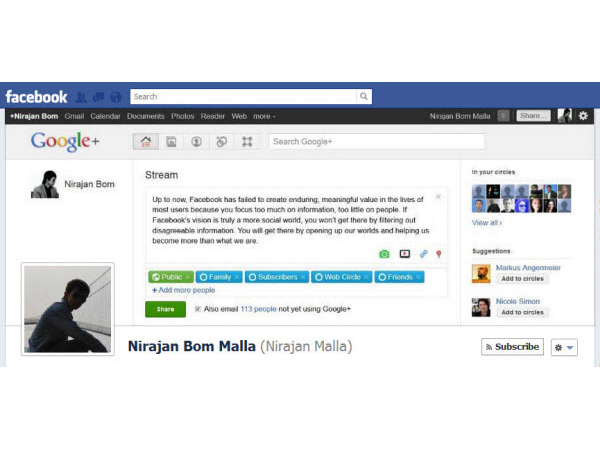Viewport: 600px width, 450px height.
Task: Open Gmail from the Google bar
Action: pyautogui.click(x=74, y=116)
